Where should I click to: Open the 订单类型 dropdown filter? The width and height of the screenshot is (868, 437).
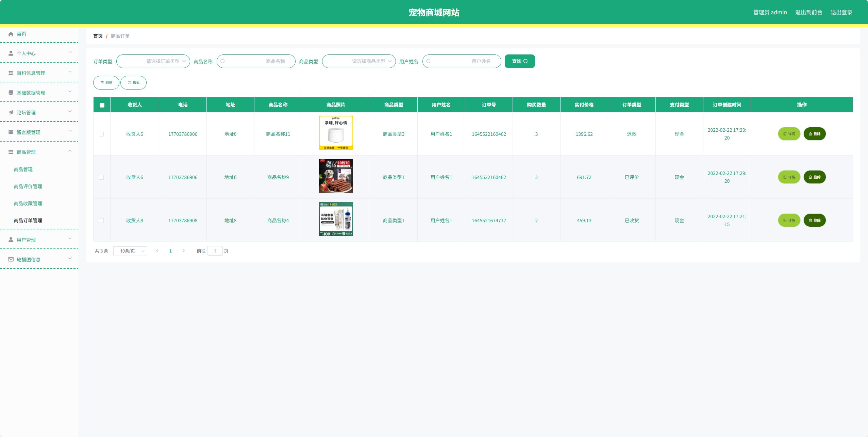pos(153,61)
